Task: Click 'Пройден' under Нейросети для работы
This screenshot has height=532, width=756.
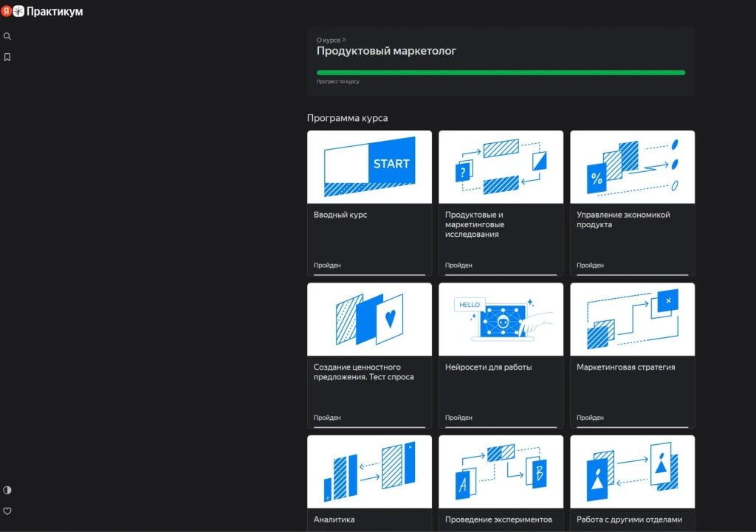Action: point(458,418)
